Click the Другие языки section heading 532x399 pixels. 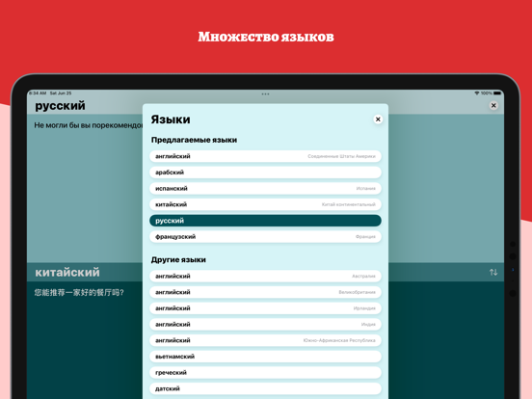pos(178,260)
